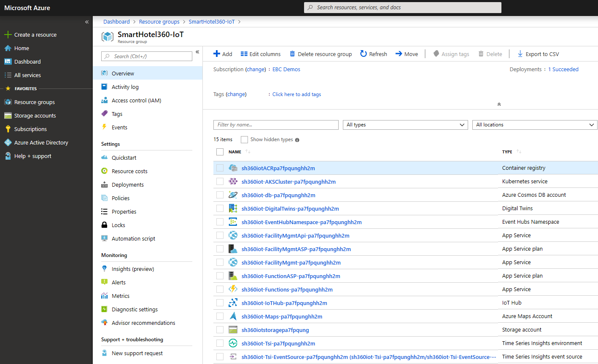The image size is (598, 364).
Task: Open the All types dropdown
Action: pyautogui.click(x=405, y=125)
